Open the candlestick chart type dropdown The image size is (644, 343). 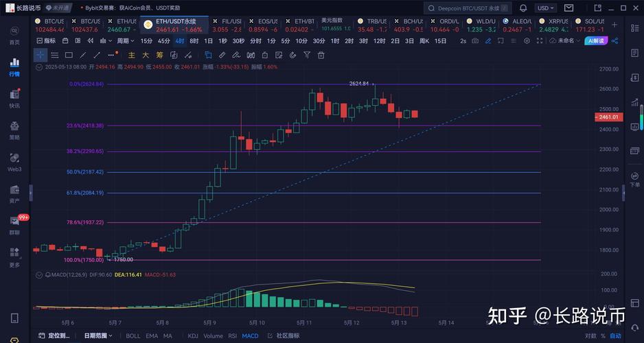click(x=106, y=40)
